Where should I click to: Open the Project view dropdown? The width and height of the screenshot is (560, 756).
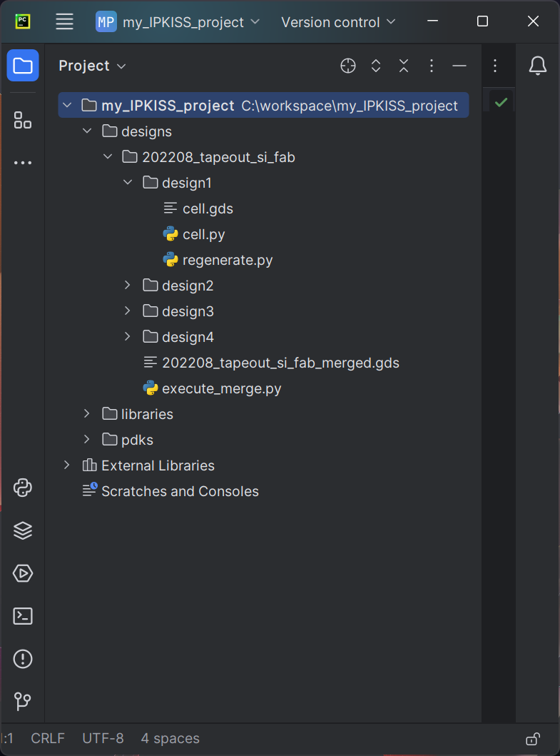92,66
